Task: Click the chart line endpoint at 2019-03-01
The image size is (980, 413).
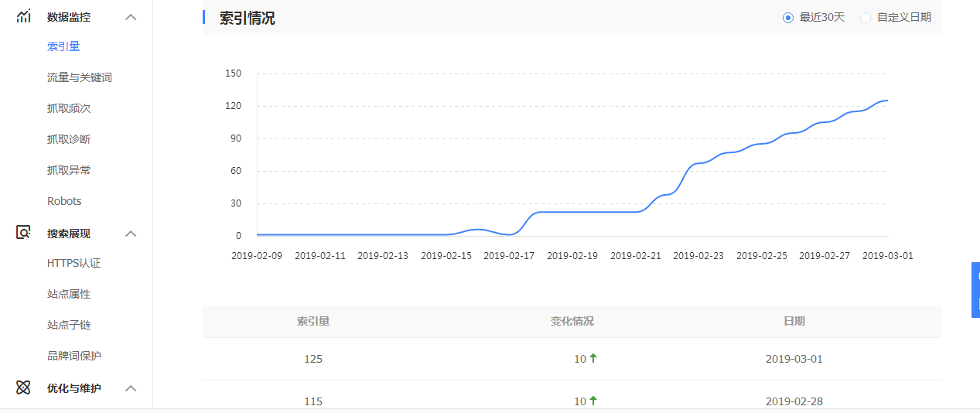Action: 887,101
